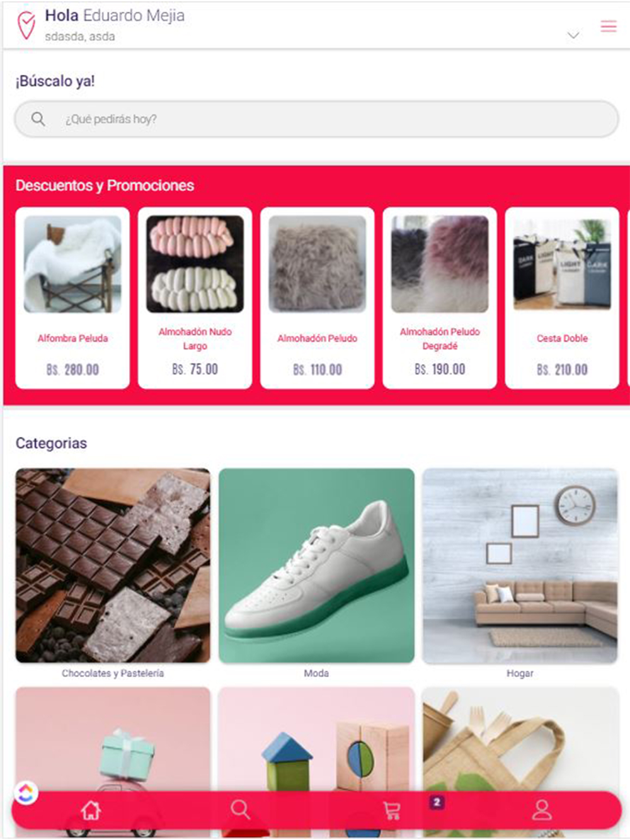View Almohadón Peludo Degradé product
The image size is (630, 840).
pos(439,298)
